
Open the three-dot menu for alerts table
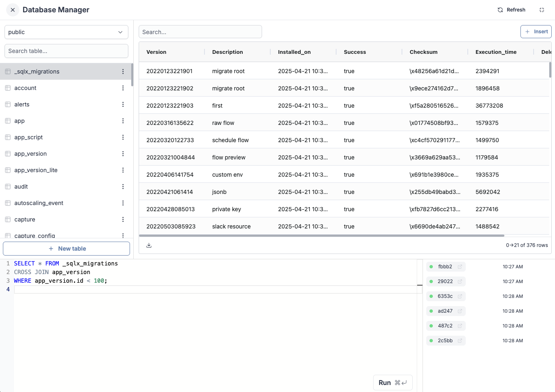coord(123,104)
